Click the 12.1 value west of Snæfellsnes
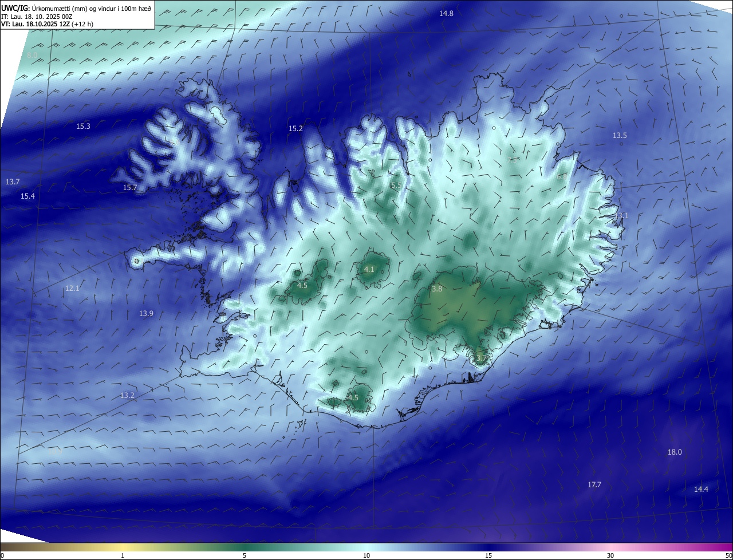The width and height of the screenshot is (733, 560). pos(72,289)
